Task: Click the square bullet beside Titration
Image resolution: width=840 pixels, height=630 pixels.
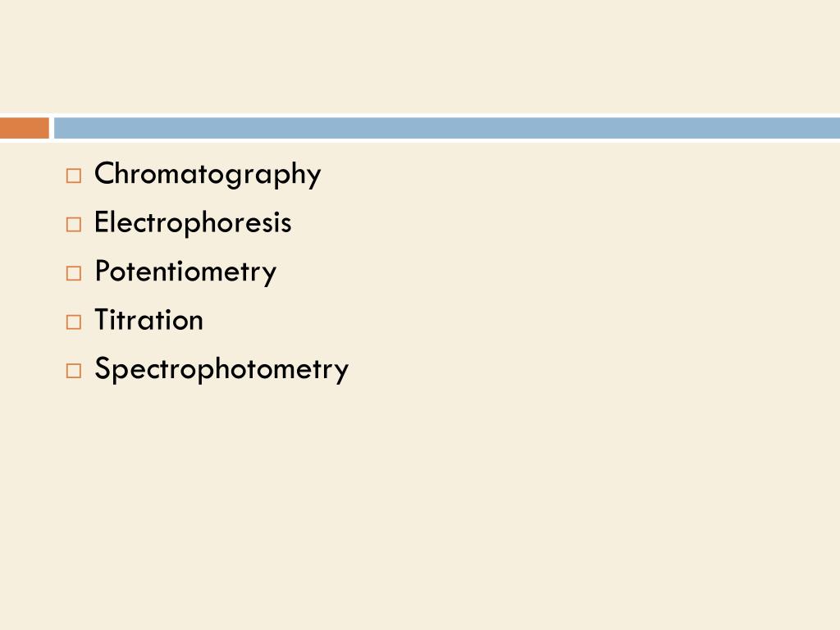Action: tap(73, 322)
